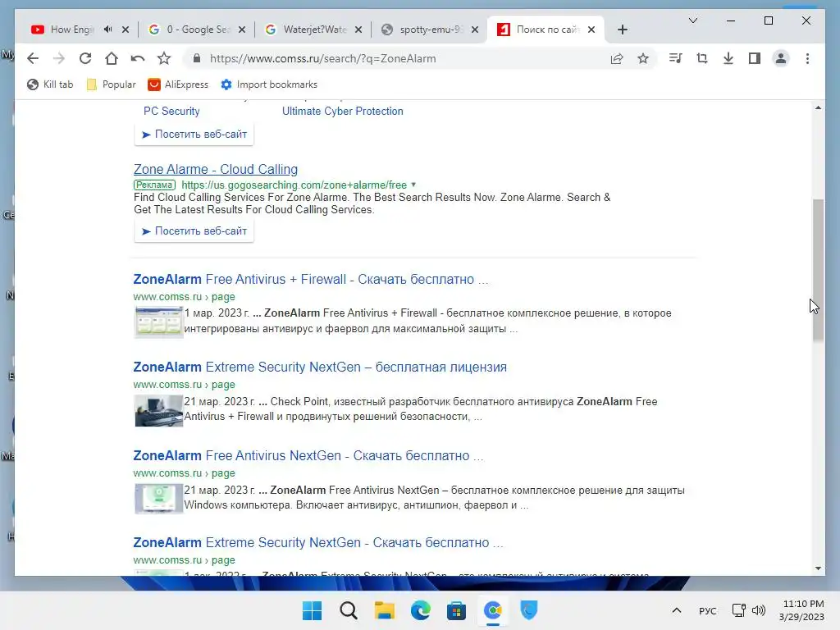The width and height of the screenshot is (840, 630).
Task: Open the media control playlist icon
Action: (x=676, y=58)
